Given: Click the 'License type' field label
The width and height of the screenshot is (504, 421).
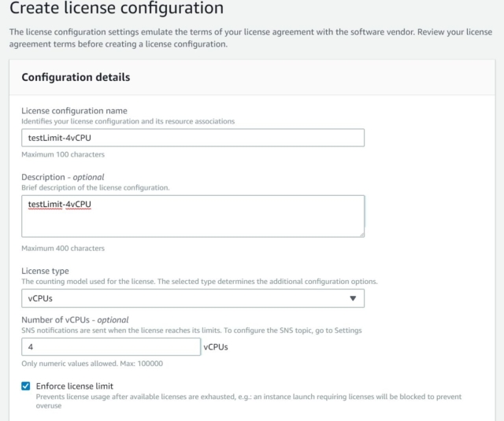Looking at the screenshot, I should pos(45,271).
